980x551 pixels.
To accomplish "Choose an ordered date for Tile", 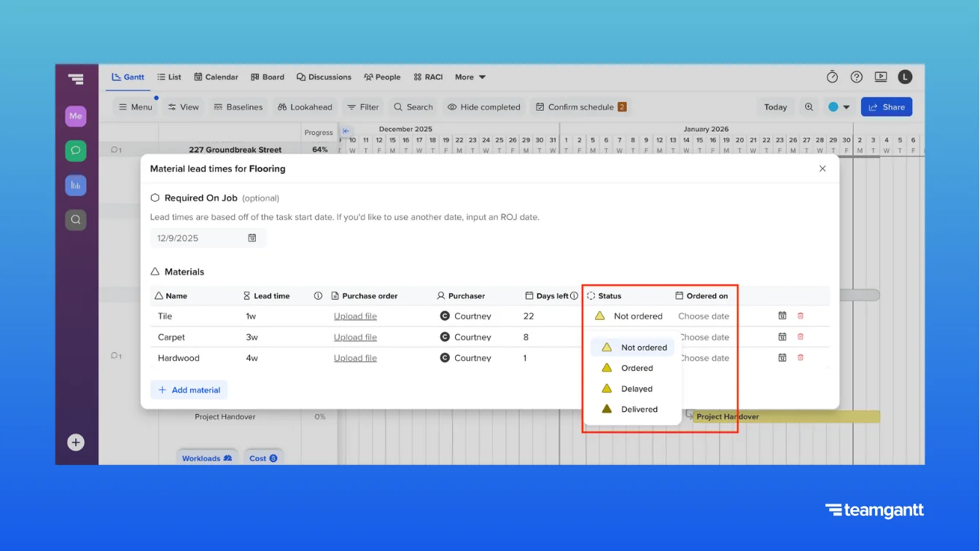I will [703, 316].
